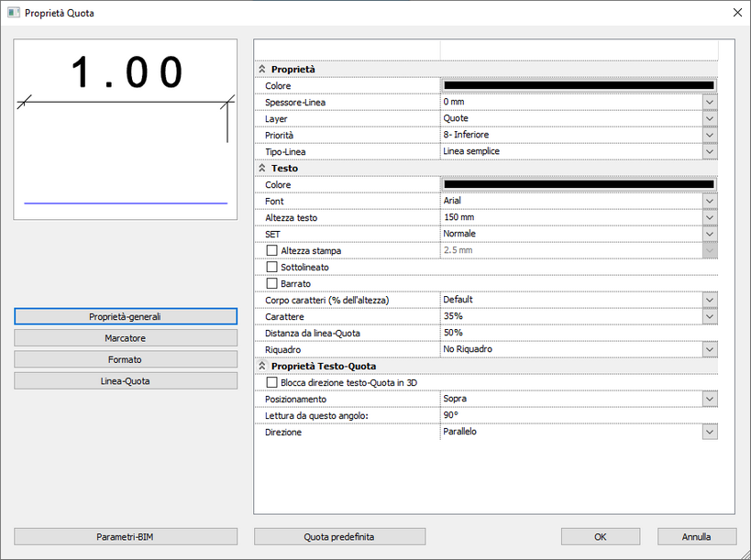Open the Spessore-Linea dropdown

pos(710,102)
